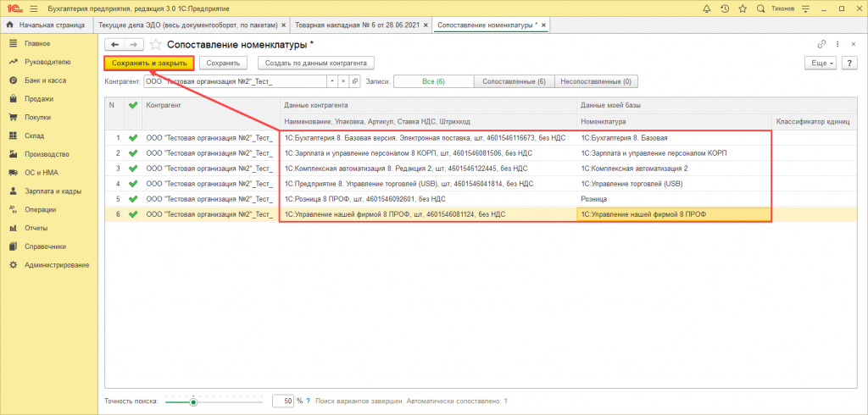Clear the Контрагент field with x
Screen dimensions: 868x415
(343, 81)
